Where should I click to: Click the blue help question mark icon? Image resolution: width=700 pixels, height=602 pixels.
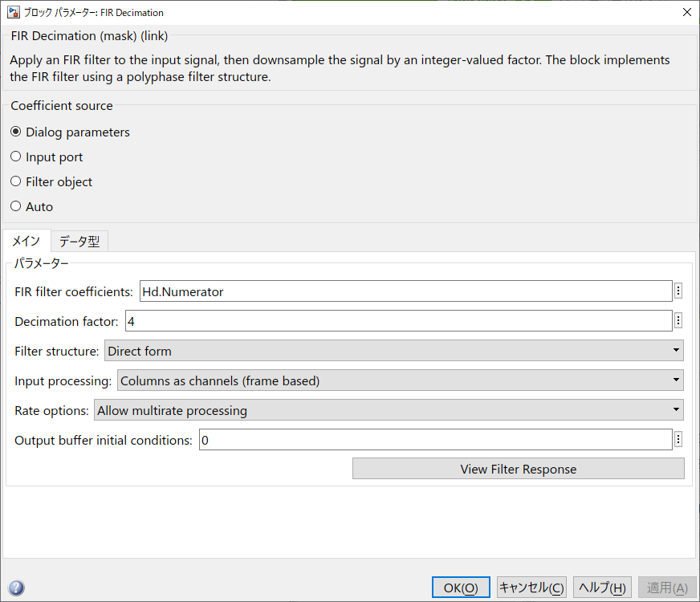[x=16, y=588]
